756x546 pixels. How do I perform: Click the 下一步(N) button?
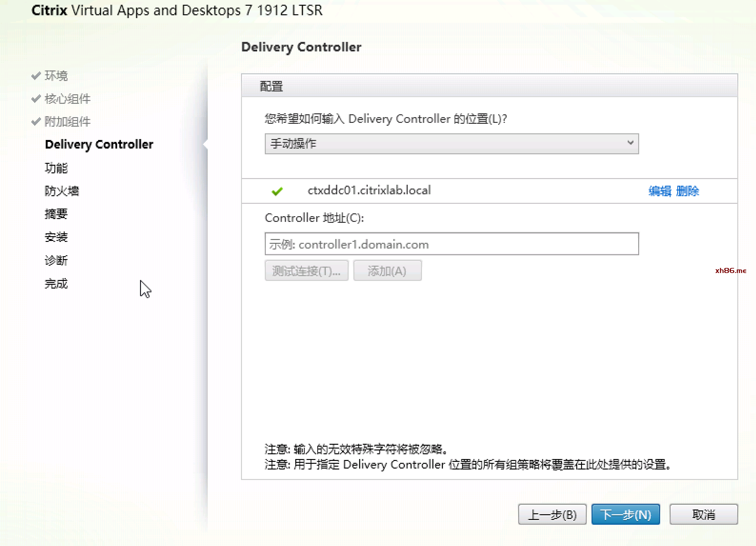625,514
